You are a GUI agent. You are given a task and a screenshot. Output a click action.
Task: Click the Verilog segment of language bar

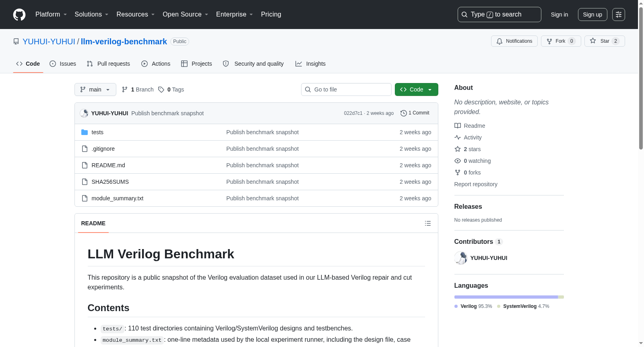pos(506,297)
